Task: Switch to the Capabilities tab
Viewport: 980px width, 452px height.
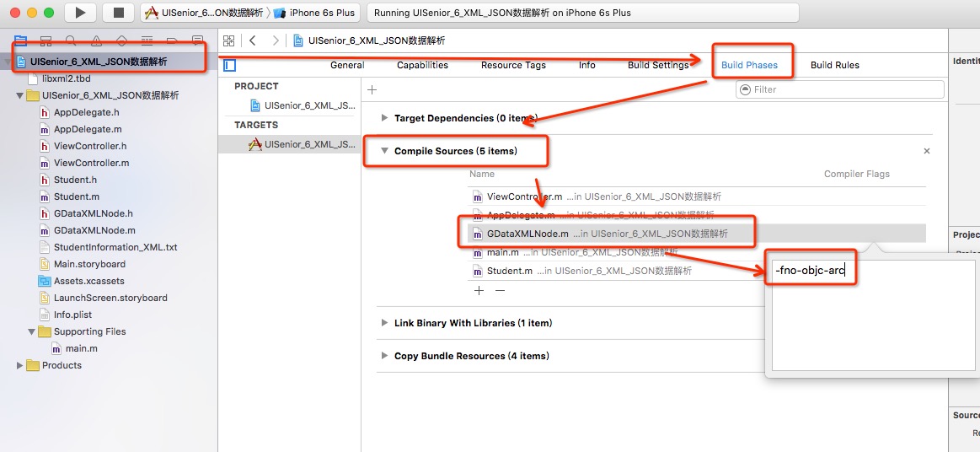Action: [422, 65]
